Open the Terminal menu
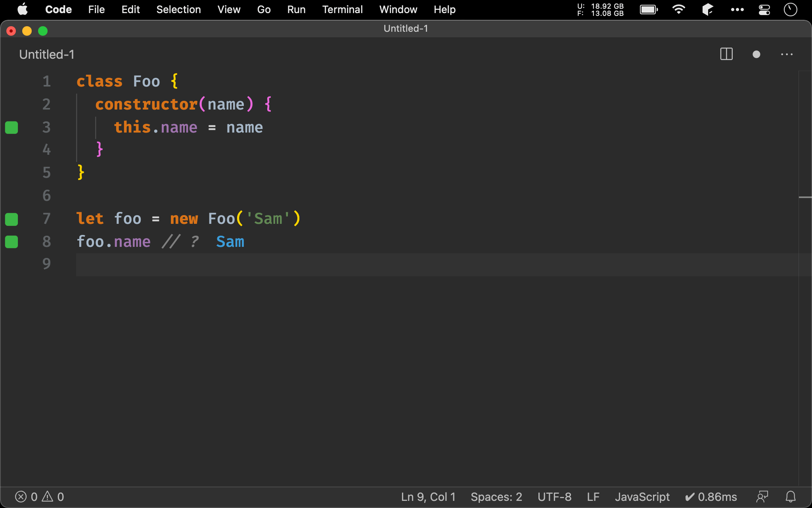Viewport: 812px width, 508px height. pyautogui.click(x=342, y=10)
